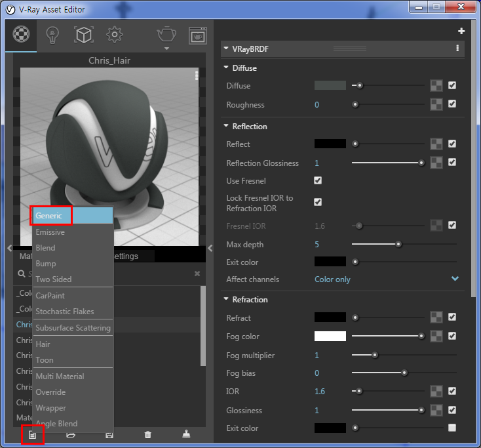Toggle refraction IOR texture checkbox
Image resolution: width=481 pixels, height=448 pixels.
click(x=452, y=391)
